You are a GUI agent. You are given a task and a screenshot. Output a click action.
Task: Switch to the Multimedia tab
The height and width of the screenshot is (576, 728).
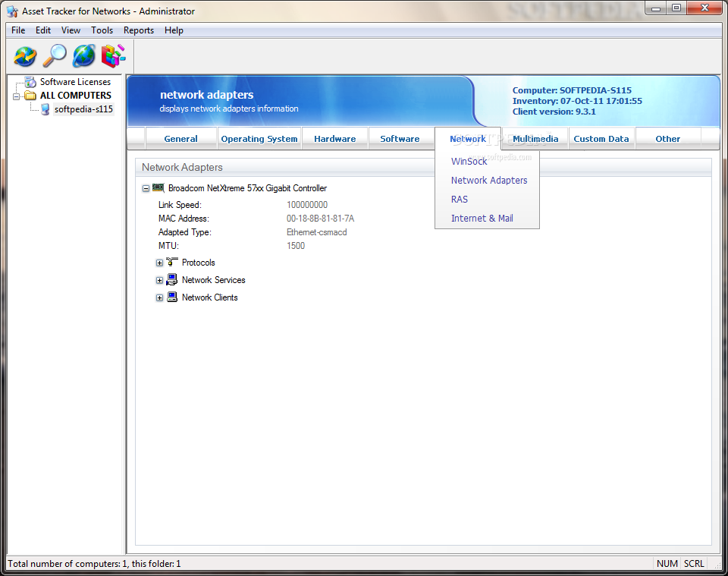(535, 139)
